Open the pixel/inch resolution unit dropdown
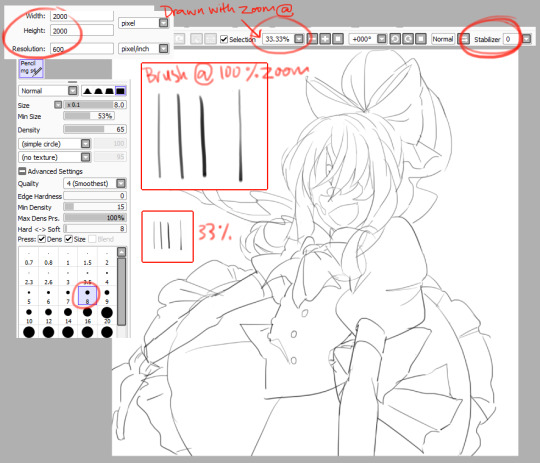The width and height of the screenshot is (540, 463). pos(164,49)
